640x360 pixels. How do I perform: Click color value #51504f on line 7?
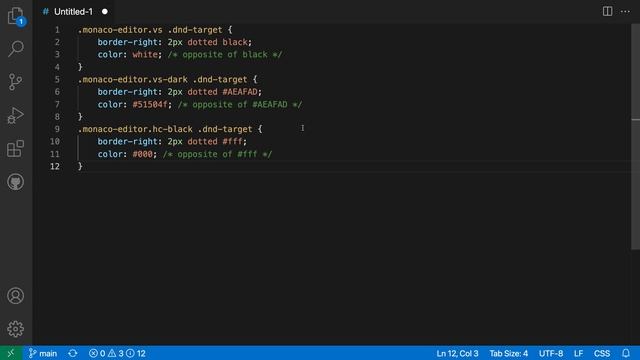coord(150,104)
